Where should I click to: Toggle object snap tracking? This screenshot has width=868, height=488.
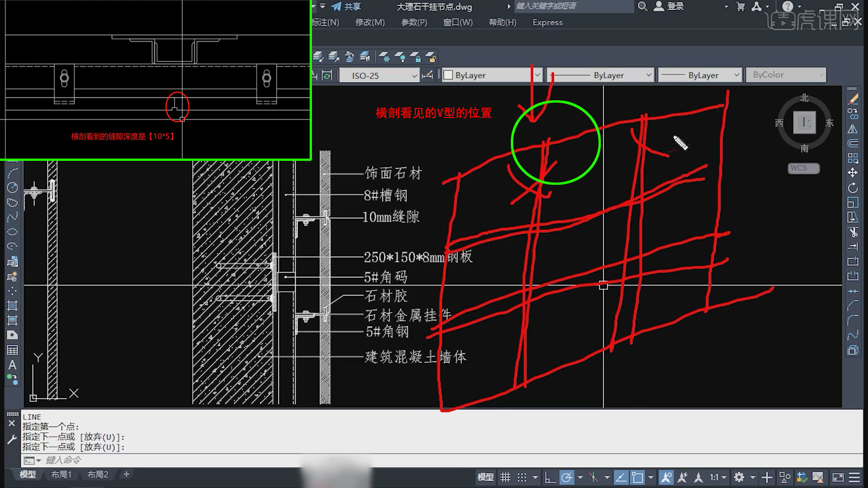pyautogui.click(x=621, y=477)
